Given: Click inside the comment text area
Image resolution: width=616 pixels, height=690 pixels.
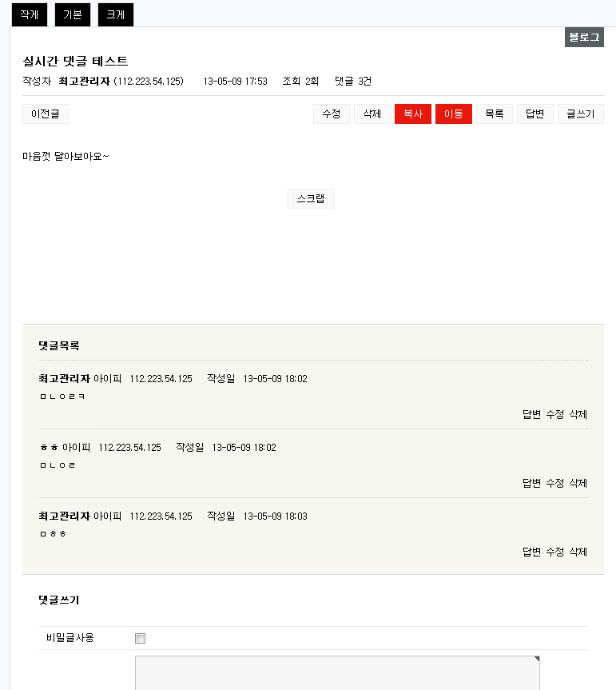Looking at the screenshot, I should click(x=336, y=672).
